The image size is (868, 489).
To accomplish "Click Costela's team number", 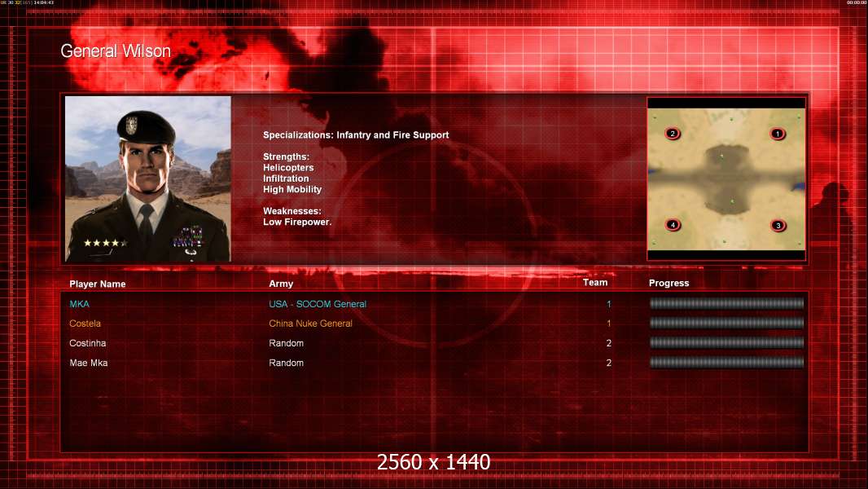I will 608,324.
